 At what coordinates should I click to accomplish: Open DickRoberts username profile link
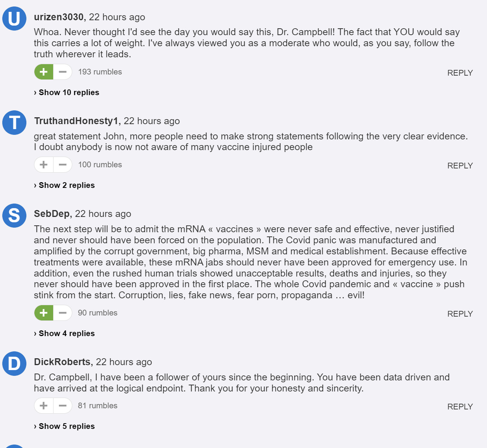(x=62, y=362)
